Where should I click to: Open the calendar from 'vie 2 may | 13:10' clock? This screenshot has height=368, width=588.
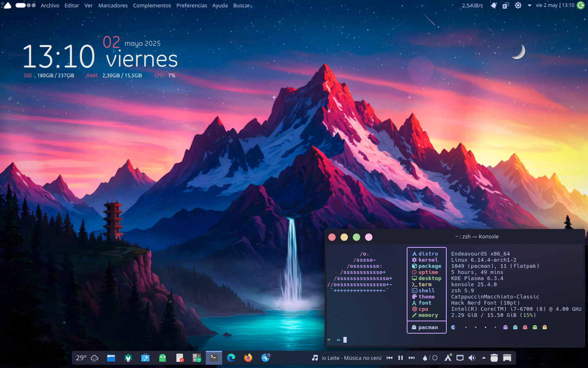(x=555, y=5)
